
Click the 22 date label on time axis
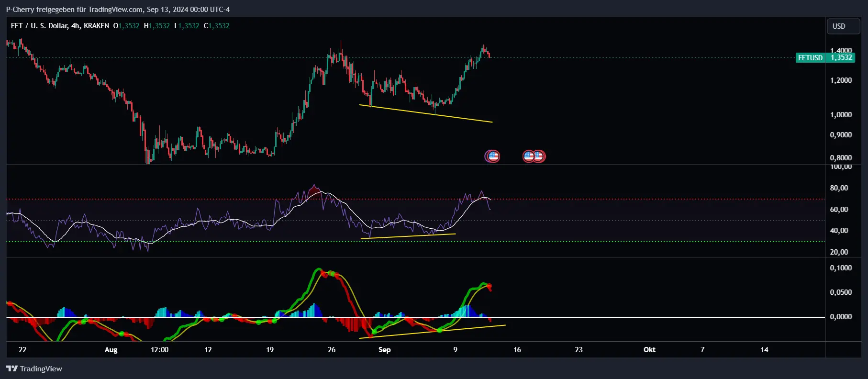coord(22,350)
